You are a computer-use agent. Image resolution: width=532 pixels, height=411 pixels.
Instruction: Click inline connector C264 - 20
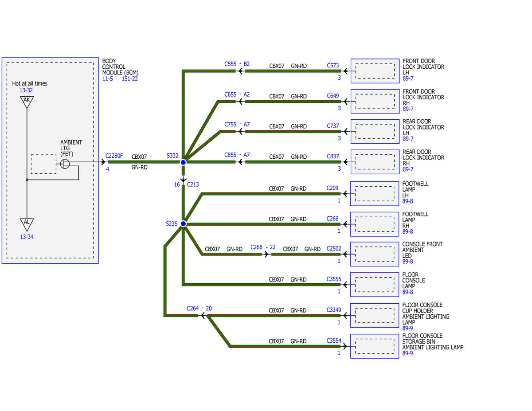199,308
